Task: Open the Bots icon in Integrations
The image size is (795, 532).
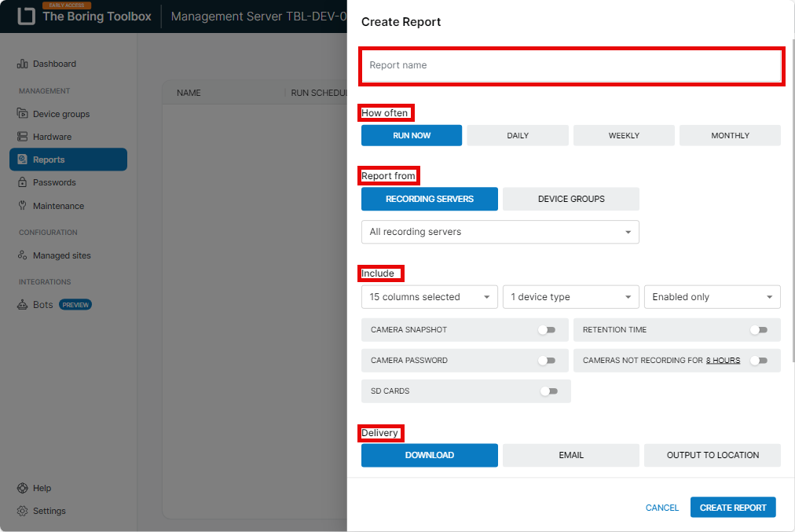Action: click(x=23, y=305)
